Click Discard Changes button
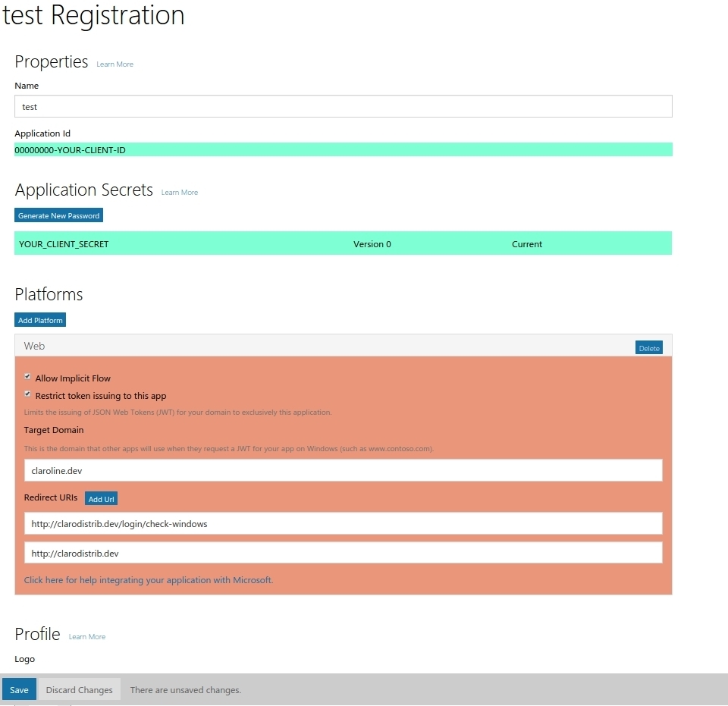This screenshot has height=706, width=728. [79, 689]
